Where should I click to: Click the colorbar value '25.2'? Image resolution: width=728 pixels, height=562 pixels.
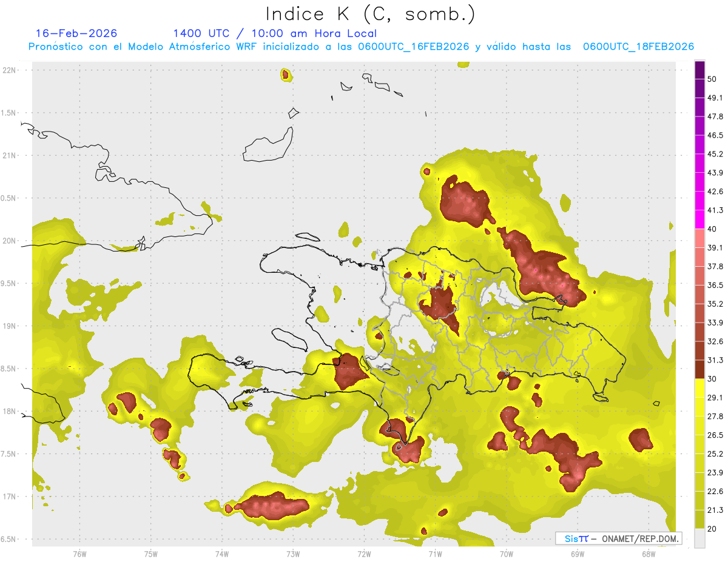pos(715,453)
